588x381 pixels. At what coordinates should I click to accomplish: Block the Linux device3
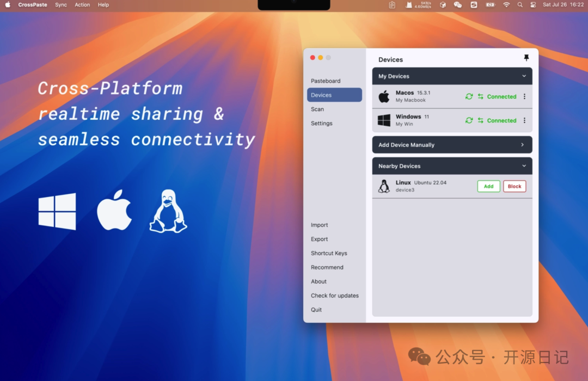point(514,186)
